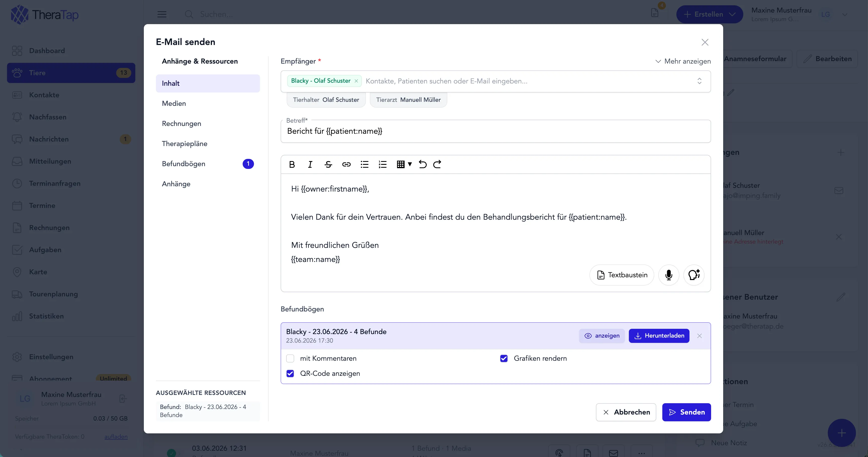Open the table insert dropdown

point(404,164)
